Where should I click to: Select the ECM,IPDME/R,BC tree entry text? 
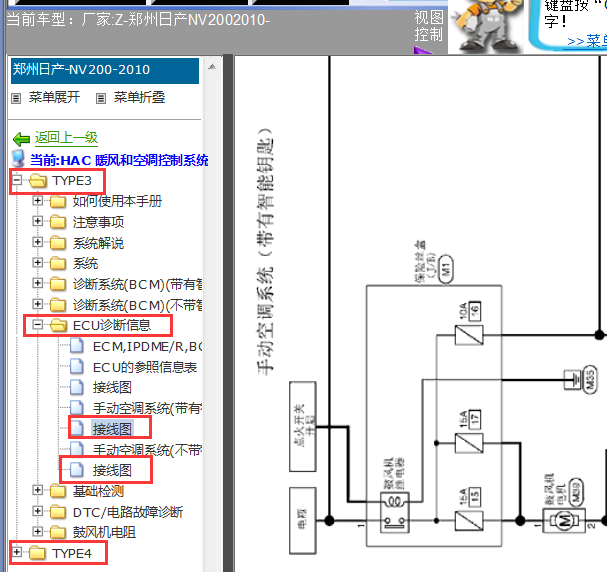click(147, 347)
